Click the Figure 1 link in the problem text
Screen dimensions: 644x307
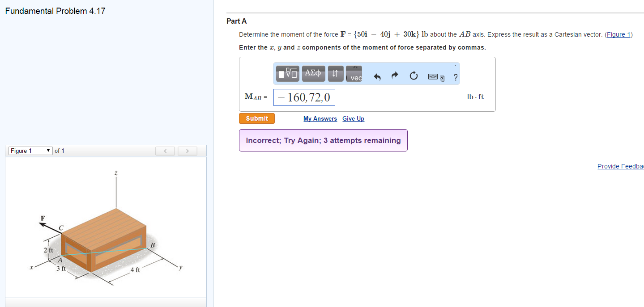pyautogui.click(x=618, y=34)
